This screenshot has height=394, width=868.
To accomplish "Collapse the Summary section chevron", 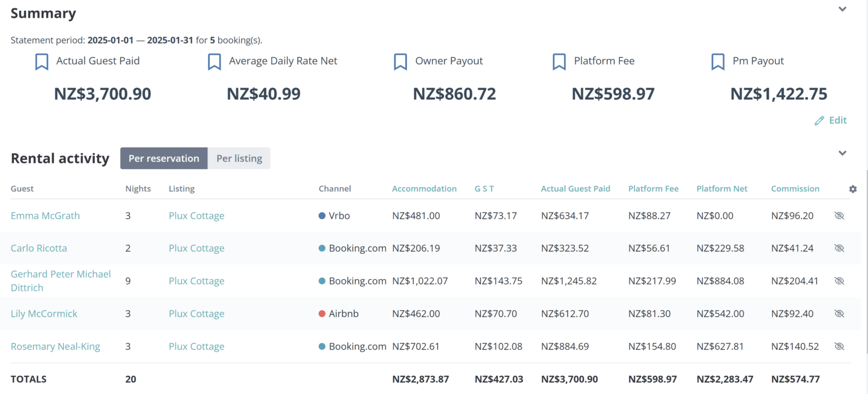I will [842, 10].
